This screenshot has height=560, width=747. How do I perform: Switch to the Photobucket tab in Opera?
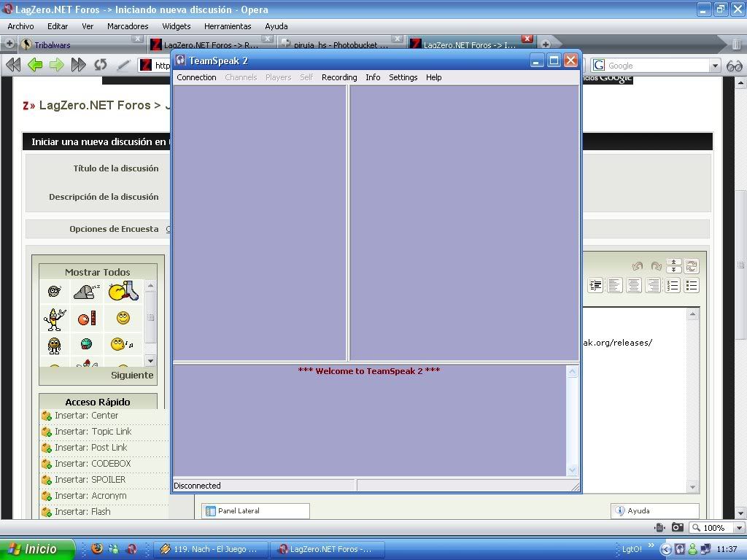pos(340,44)
